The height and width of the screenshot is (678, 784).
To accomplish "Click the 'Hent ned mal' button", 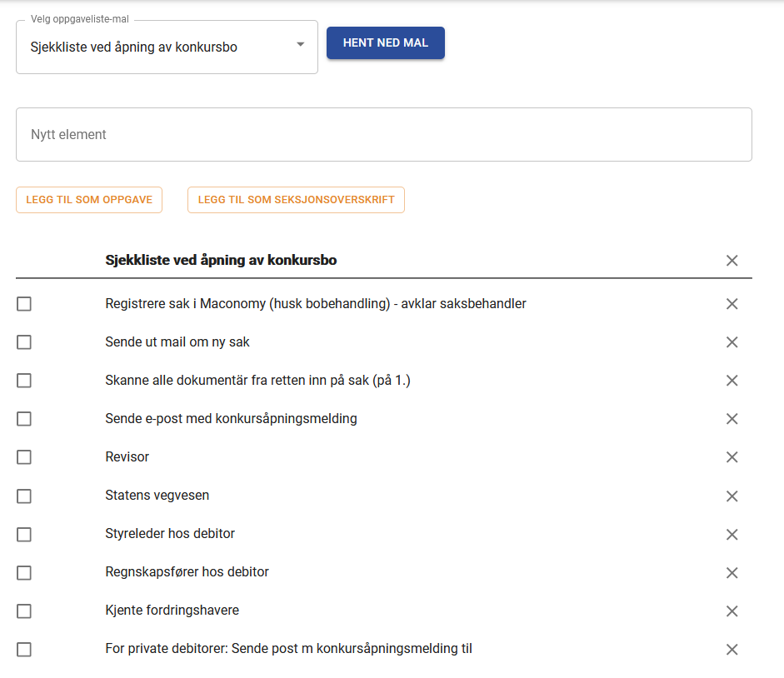I will tap(385, 42).
